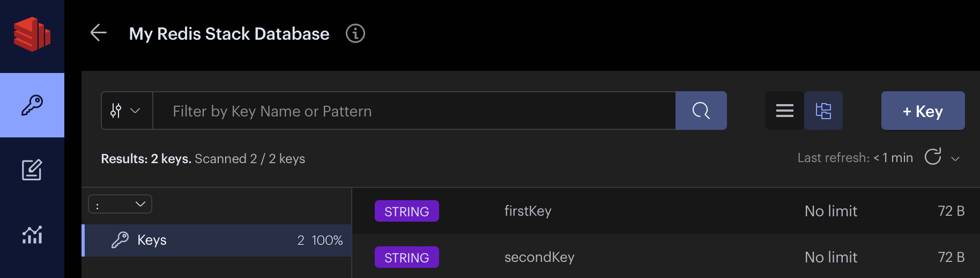Viewport: 980px width, 278px height.
Task: Open the secondKey row
Action: tap(539, 257)
